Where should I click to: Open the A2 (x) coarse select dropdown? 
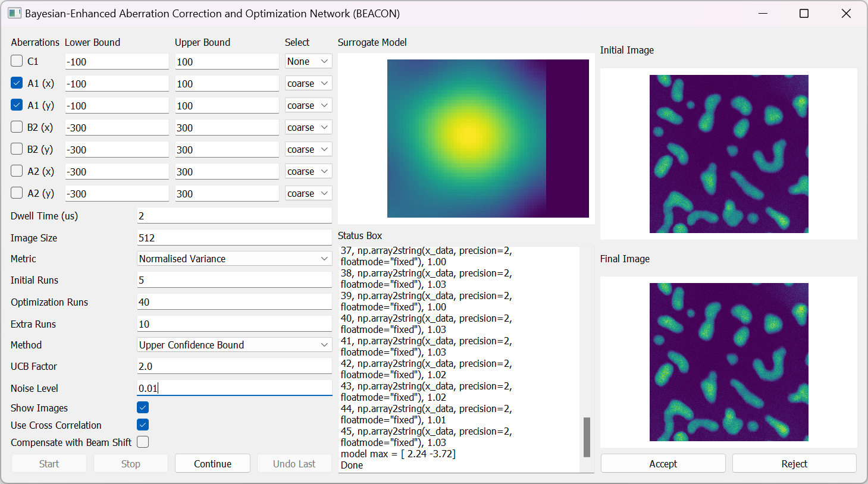pos(308,171)
